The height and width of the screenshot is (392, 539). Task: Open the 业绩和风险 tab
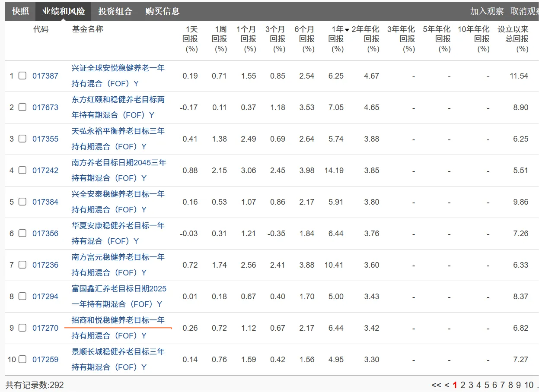[x=64, y=11]
